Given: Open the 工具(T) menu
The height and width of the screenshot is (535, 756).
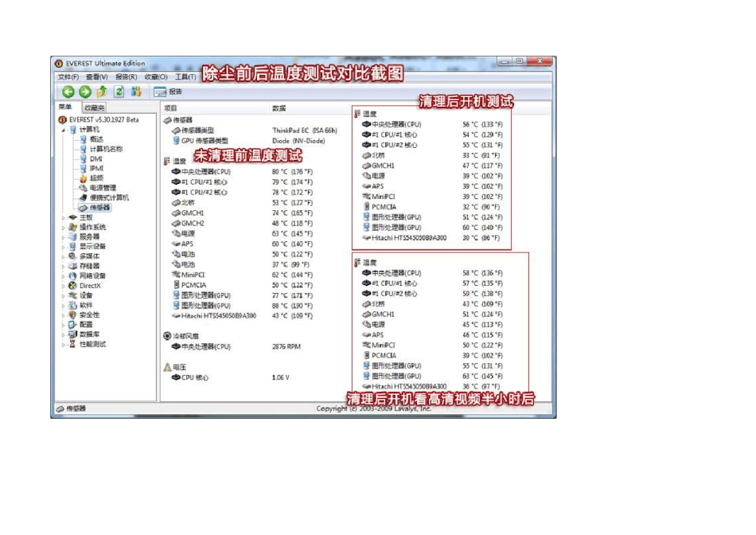Looking at the screenshot, I should (x=185, y=77).
